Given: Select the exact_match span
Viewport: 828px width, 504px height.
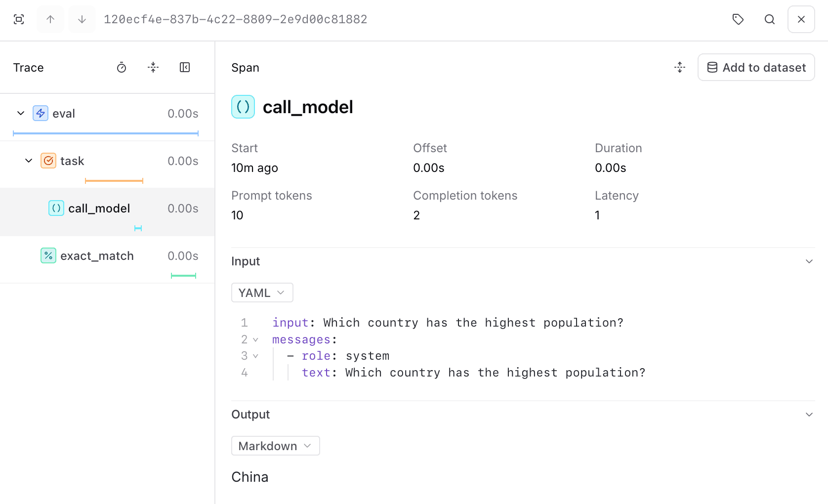Looking at the screenshot, I should pyautogui.click(x=97, y=256).
